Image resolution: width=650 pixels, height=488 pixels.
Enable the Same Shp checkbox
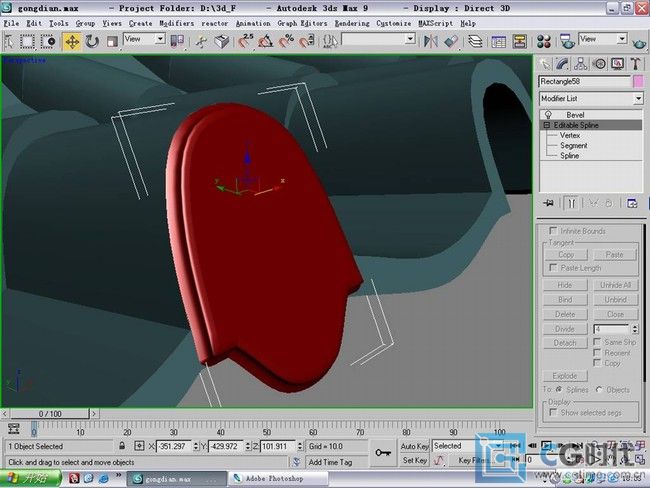[597, 341]
